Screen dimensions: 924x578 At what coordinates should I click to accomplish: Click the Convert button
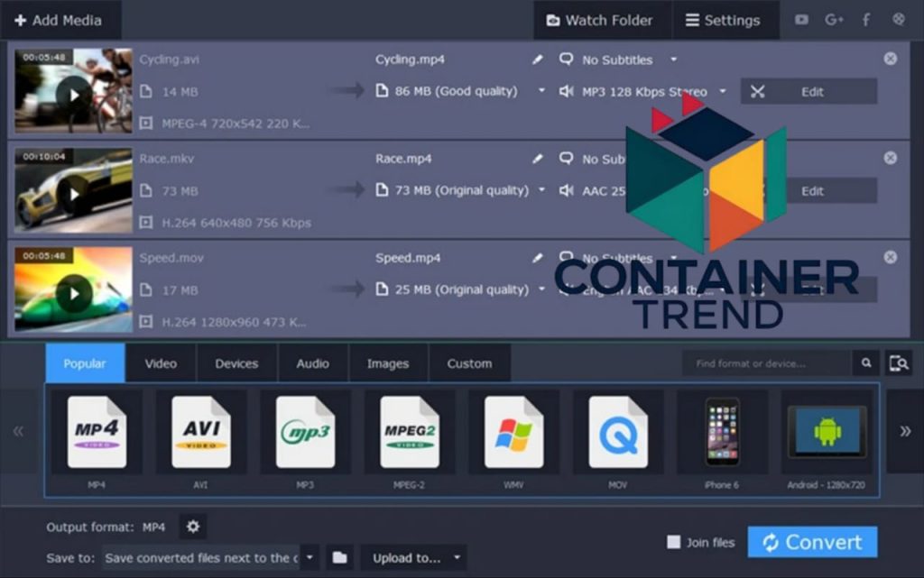pos(812,542)
